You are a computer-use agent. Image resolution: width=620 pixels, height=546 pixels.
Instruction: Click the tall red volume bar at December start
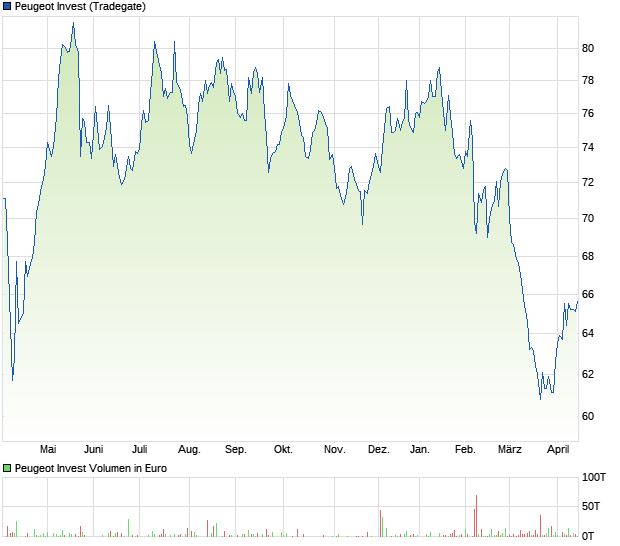coord(380,523)
